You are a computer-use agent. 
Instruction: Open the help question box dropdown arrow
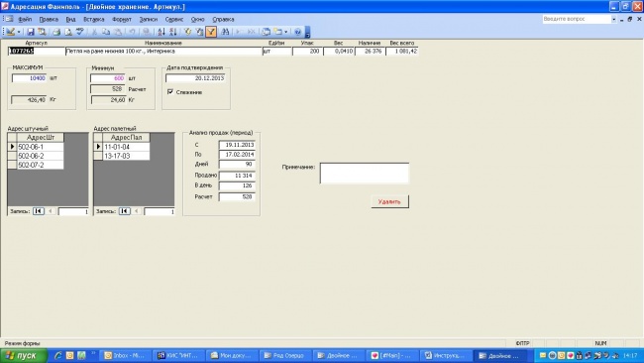(614, 19)
